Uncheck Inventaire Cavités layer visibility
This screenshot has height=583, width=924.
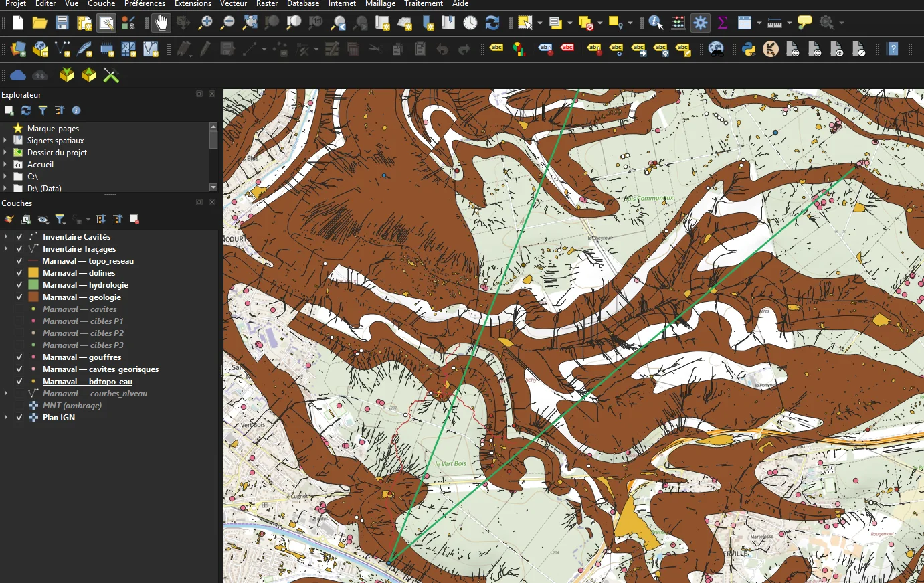point(19,237)
